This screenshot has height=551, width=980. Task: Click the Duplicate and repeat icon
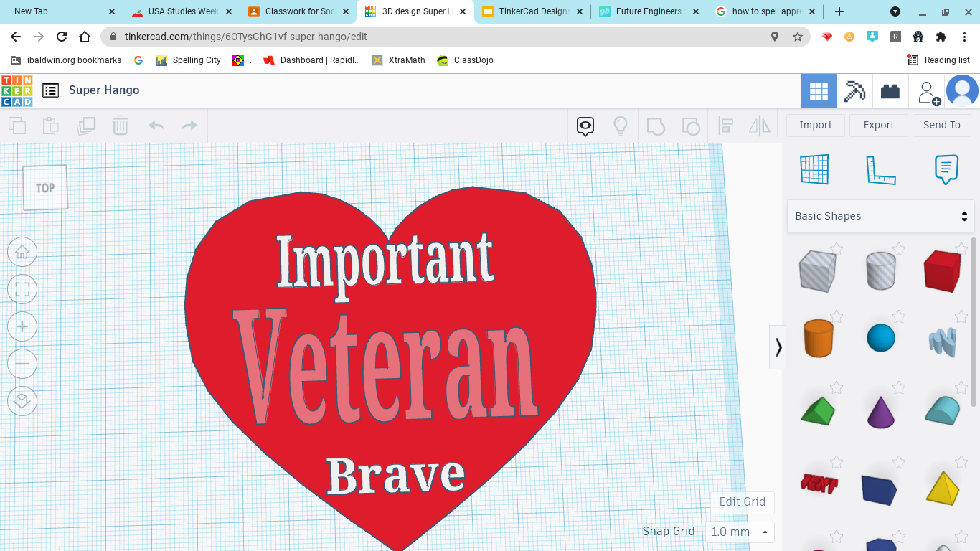[86, 126]
